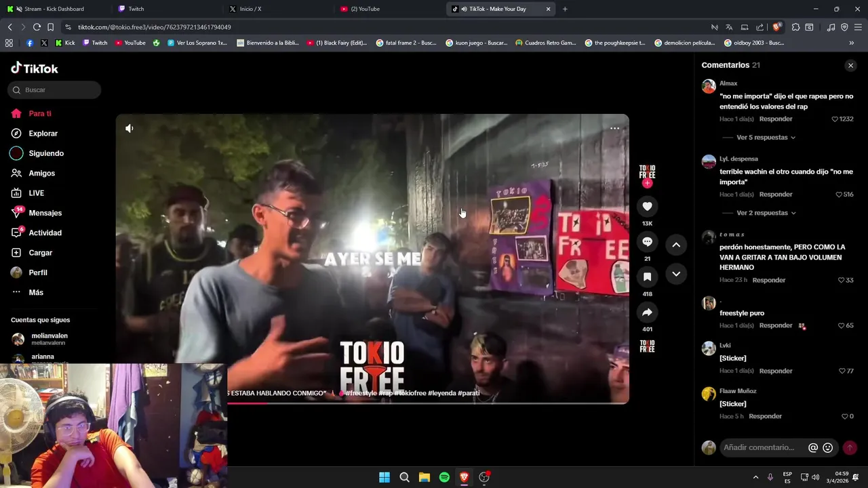The height and width of the screenshot is (488, 868).
Task: Like the 'freestyle puro' comment
Action: tap(841, 325)
